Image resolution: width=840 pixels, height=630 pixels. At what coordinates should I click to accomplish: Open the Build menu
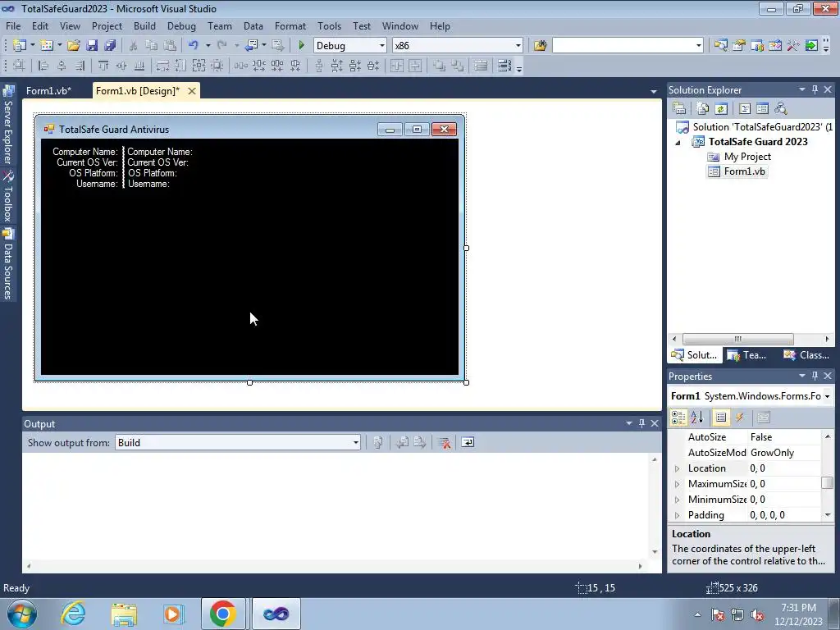(144, 25)
